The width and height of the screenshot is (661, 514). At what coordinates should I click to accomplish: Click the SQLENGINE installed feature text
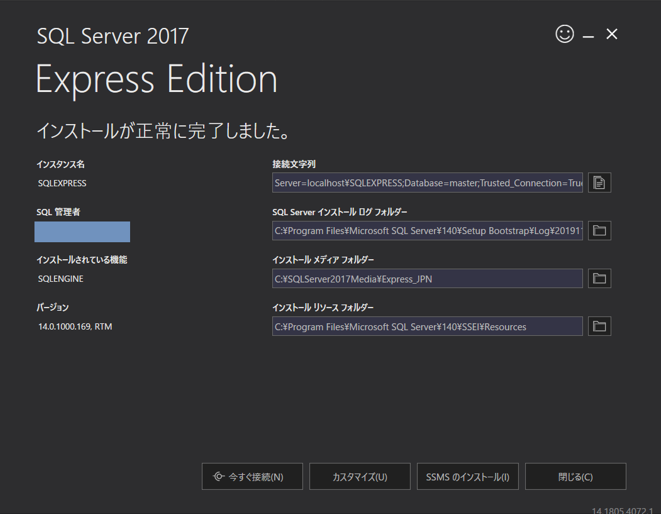click(x=61, y=279)
